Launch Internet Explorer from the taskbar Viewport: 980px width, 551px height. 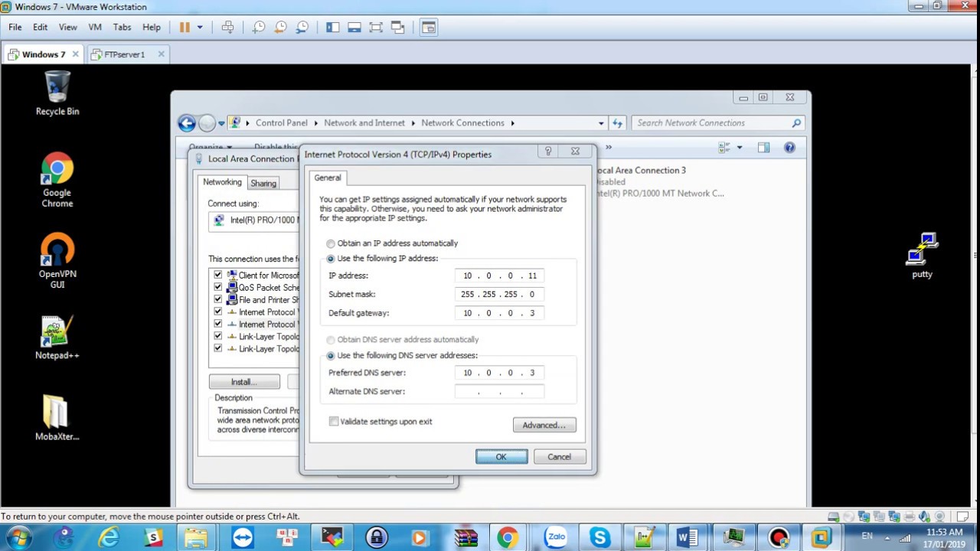pyautogui.click(x=109, y=538)
